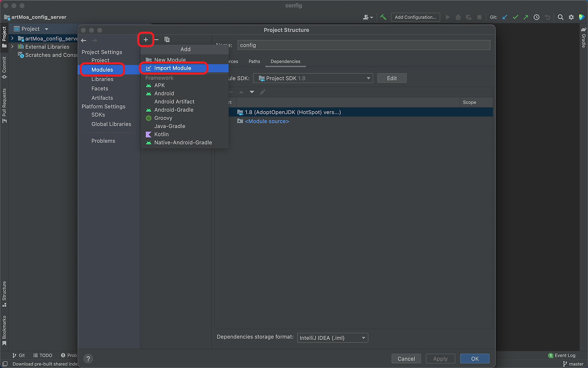
Task: Open the Dependencies storage format dropdown
Action: (x=332, y=337)
